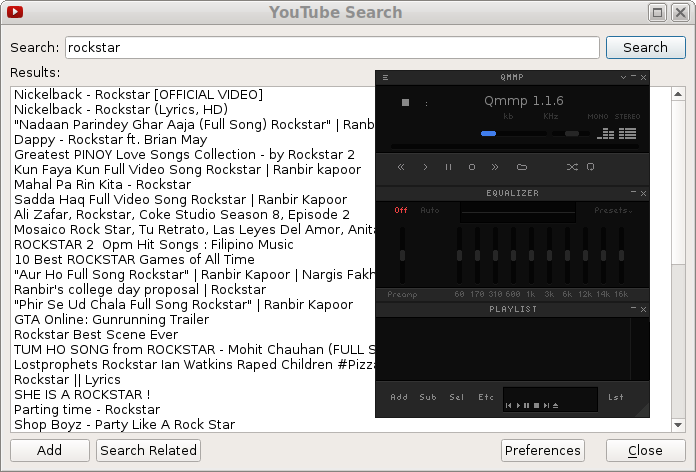
Task: Click Qmmp previous track button
Action: coord(401,167)
